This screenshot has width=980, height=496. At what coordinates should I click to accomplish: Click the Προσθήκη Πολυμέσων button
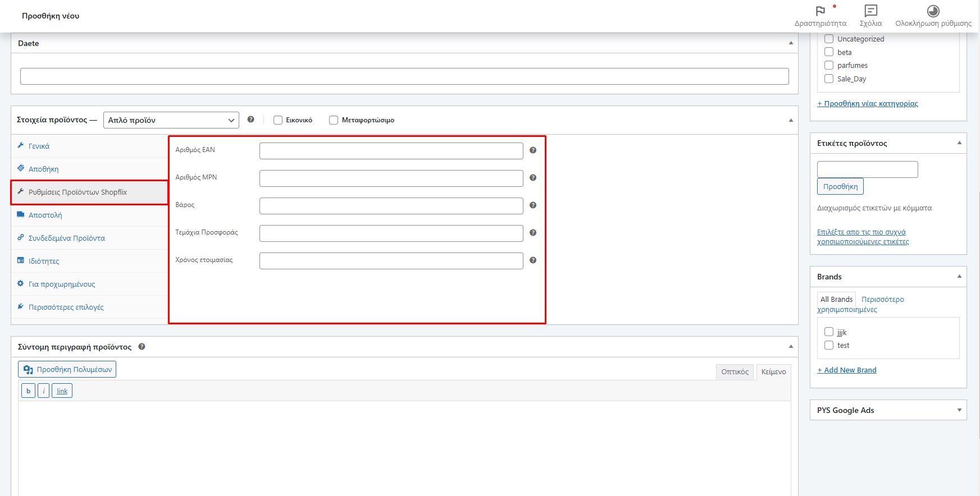point(67,369)
